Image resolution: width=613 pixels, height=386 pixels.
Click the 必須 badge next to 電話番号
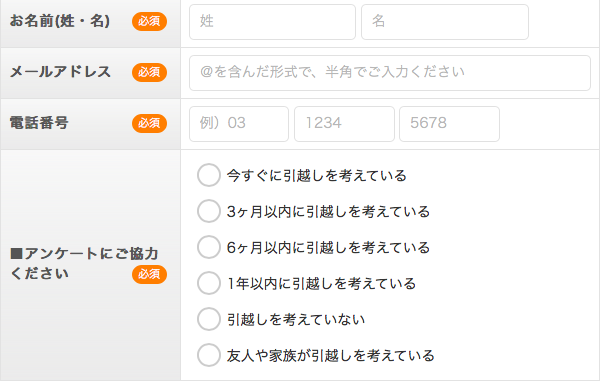pos(149,123)
